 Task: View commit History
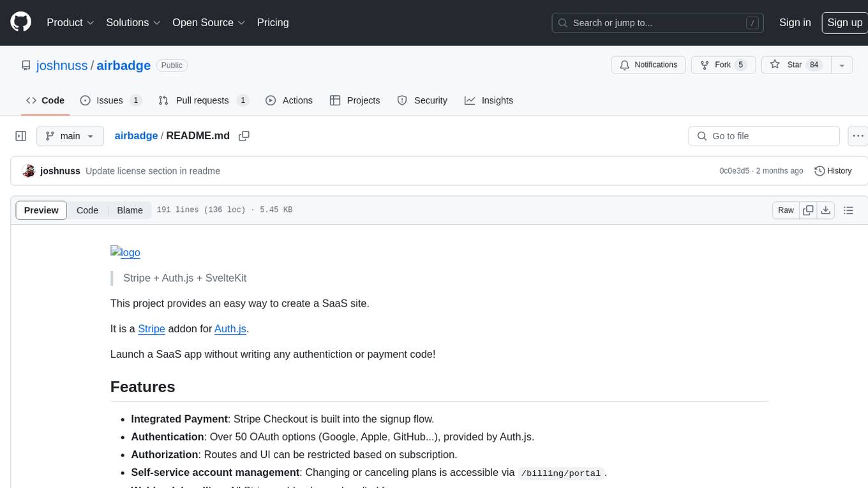(x=833, y=171)
